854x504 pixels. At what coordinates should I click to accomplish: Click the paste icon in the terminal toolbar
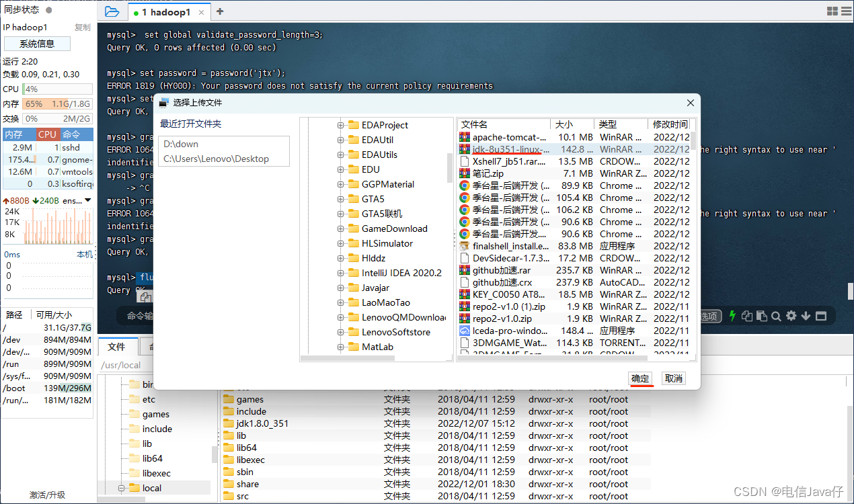point(761,316)
